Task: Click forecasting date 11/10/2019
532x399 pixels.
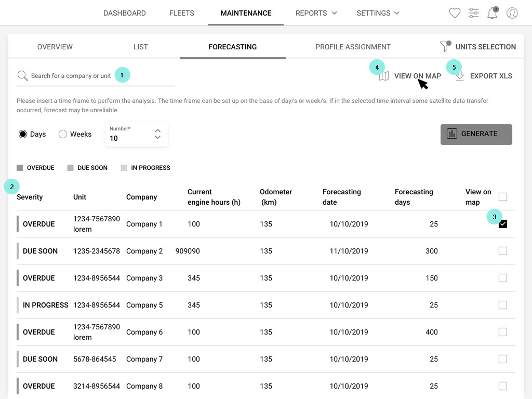Action: (x=349, y=251)
